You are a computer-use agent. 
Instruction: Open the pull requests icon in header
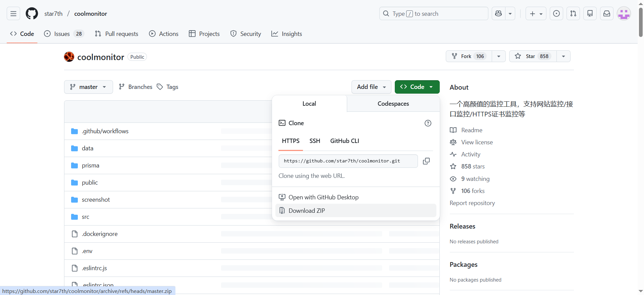pos(573,14)
